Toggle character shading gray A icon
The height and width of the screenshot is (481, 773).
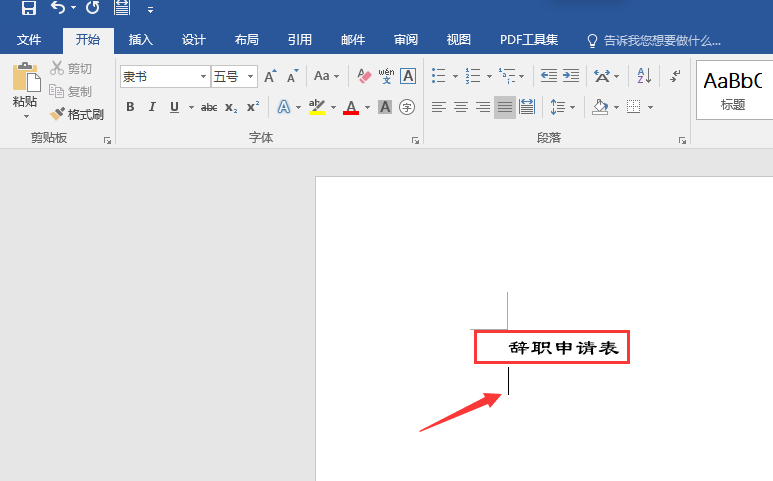pyautogui.click(x=385, y=107)
